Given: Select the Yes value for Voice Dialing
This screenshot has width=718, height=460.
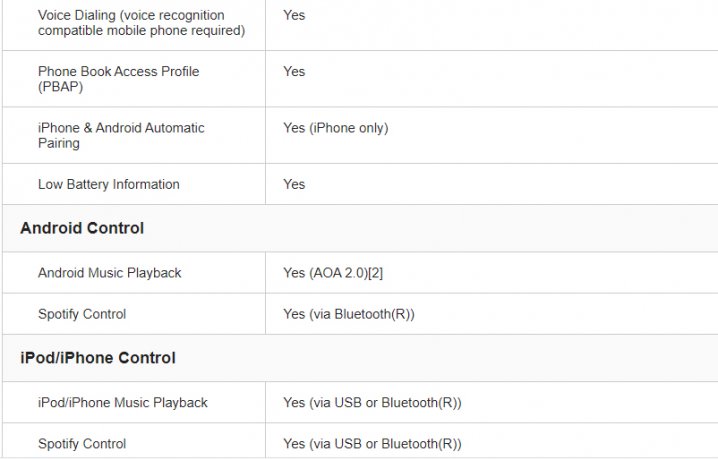Looking at the screenshot, I should coord(294,16).
